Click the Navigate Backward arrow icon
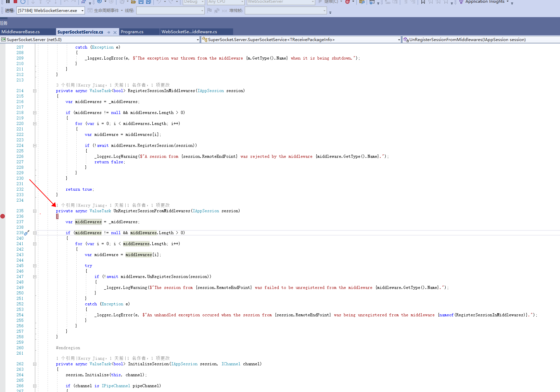560x392 pixels. [x=99, y=1]
